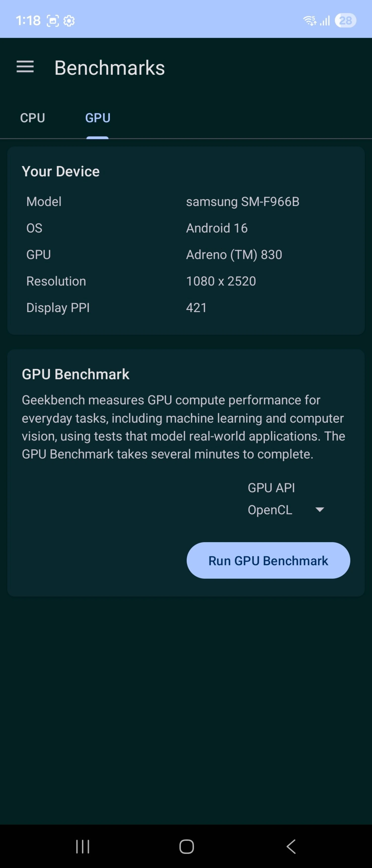Image resolution: width=372 pixels, height=868 pixels.
Task: Tap the battery level indicator showing 28
Action: click(345, 21)
